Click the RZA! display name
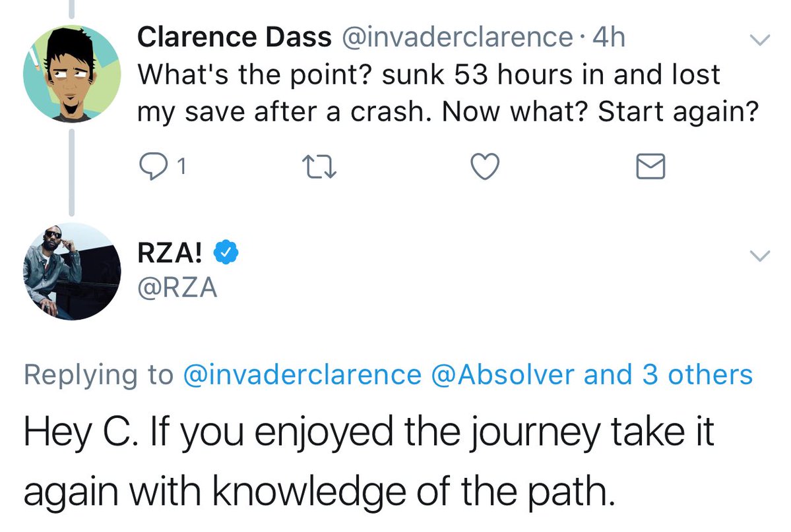 175,252
